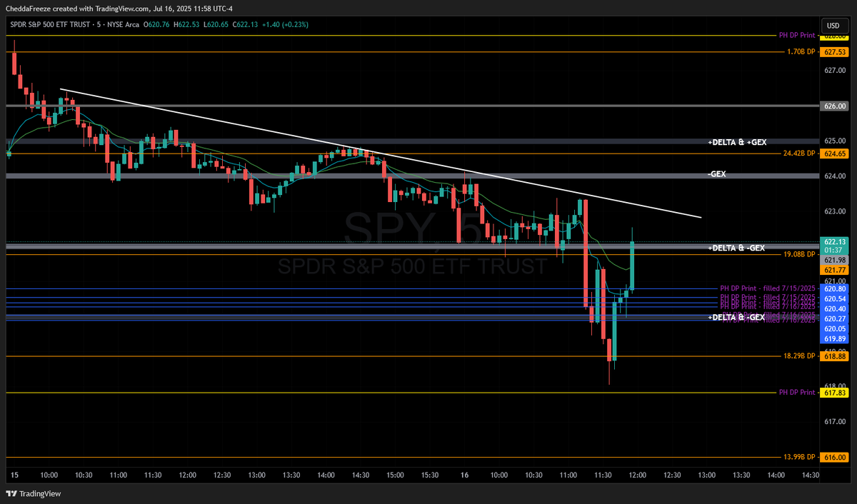Select the 18.29B DP line label
The height and width of the screenshot is (504, 857).
pos(799,356)
